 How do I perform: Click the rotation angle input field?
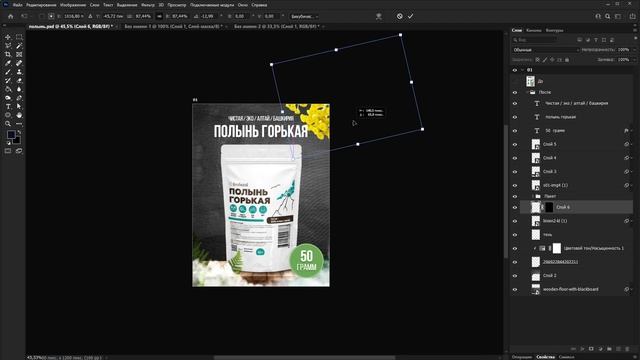click(209, 16)
